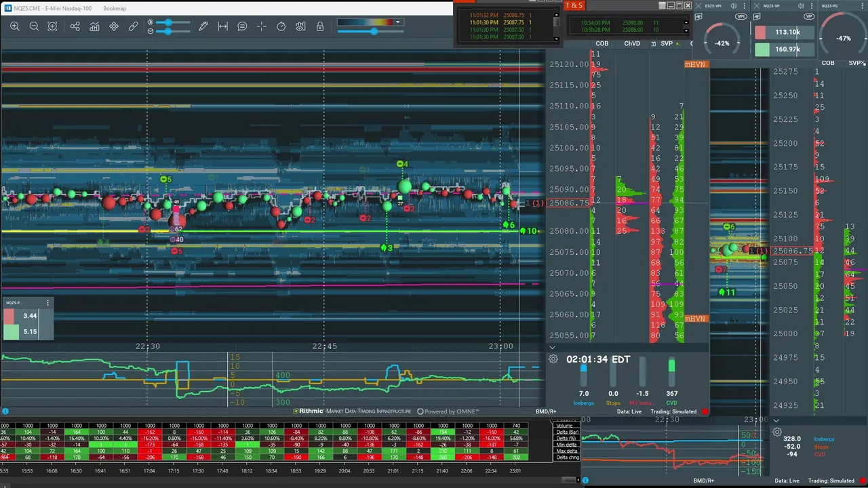The width and height of the screenshot is (868, 488).
Task: Click the zoom in magnifier icon
Action: [x=15, y=26]
